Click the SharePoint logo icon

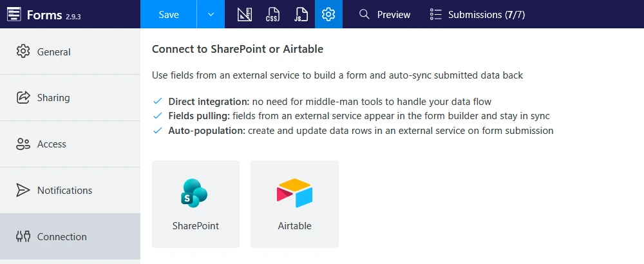click(194, 193)
